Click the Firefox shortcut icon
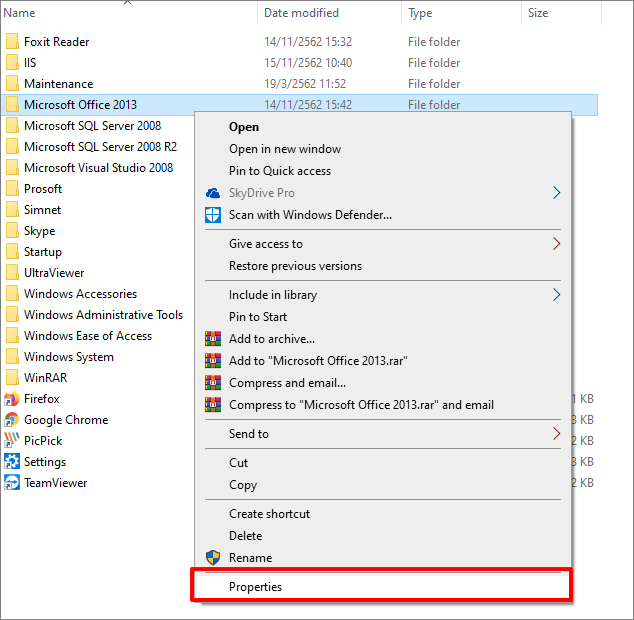 tap(12, 399)
